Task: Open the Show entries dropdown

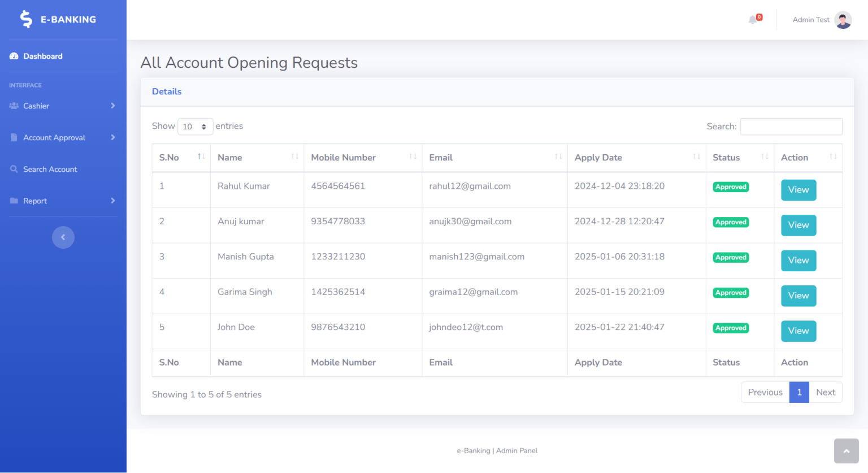Action: pos(195,127)
